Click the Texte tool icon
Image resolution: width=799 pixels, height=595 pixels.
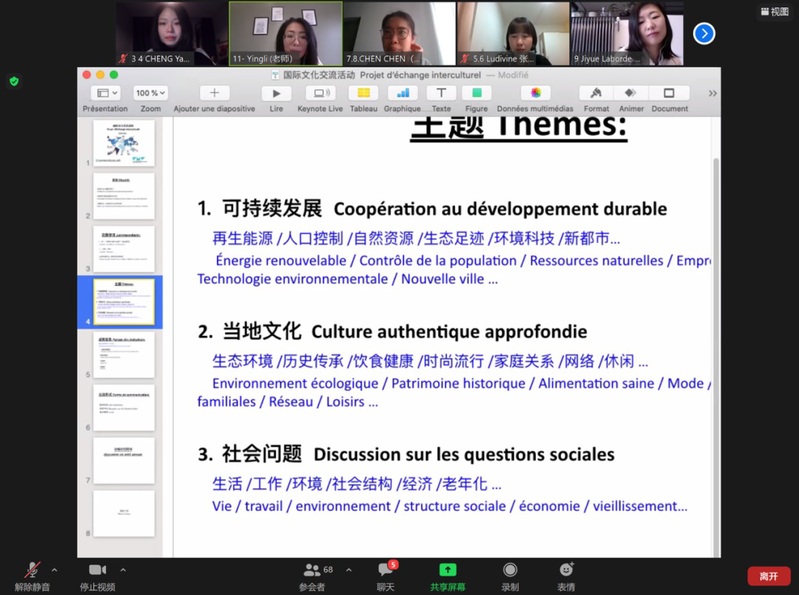[x=440, y=93]
